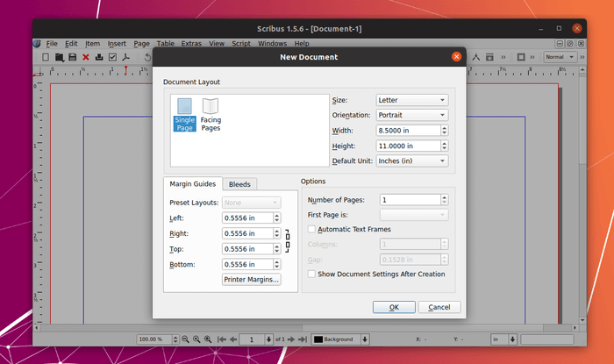This screenshot has width=614, height=364.
Task: Click the Open document toolbar icon
Action: pos(59,57)
